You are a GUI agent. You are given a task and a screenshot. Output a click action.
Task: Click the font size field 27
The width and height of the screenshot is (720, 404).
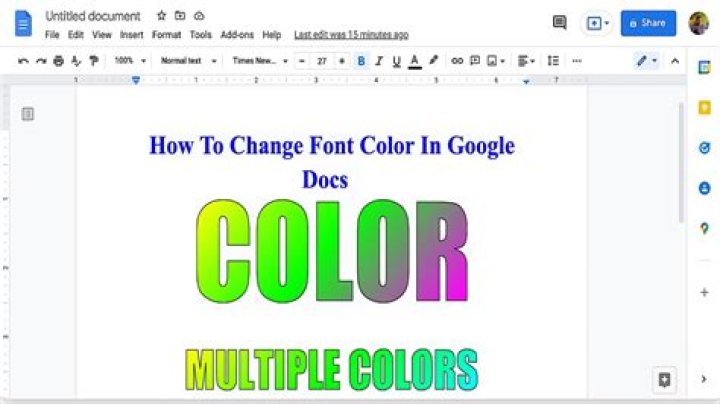[x=321, y=61]
